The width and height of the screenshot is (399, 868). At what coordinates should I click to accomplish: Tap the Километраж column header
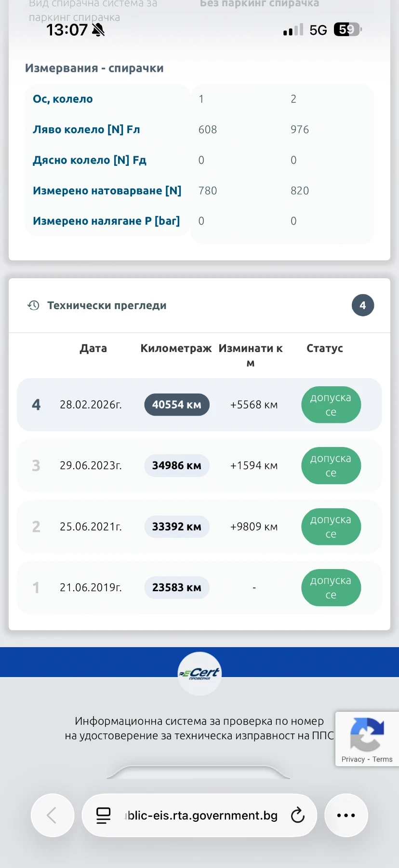click(x=176, y=348)
